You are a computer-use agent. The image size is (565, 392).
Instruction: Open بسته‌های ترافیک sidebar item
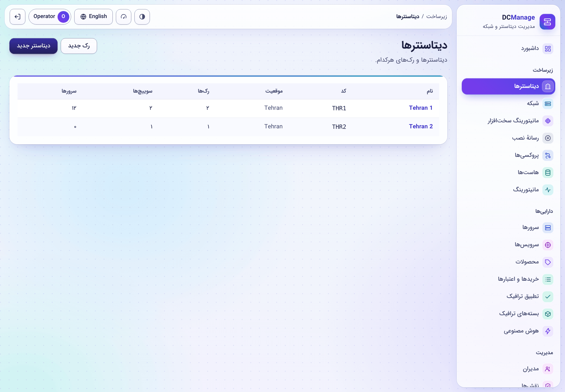[x=508, y=314]
